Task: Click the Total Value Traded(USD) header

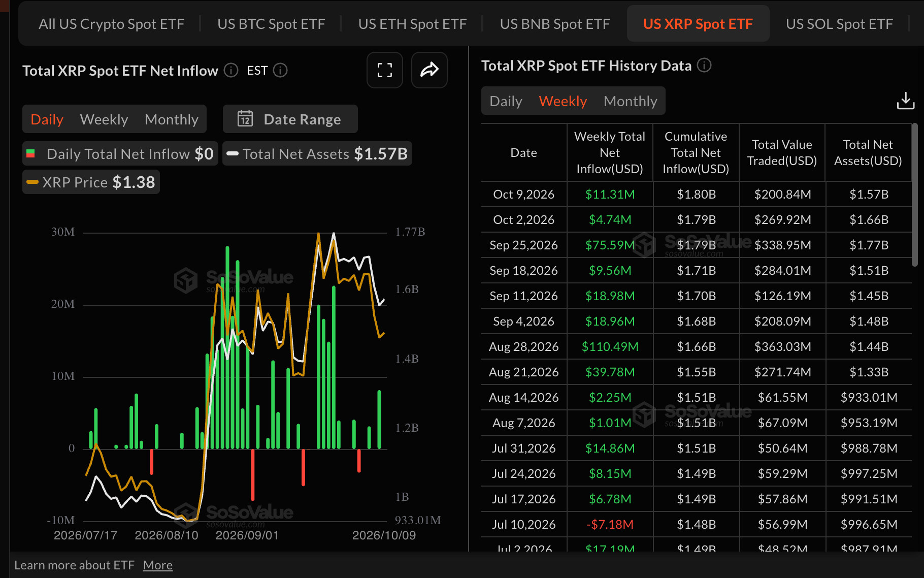Action: pos(782,152)
